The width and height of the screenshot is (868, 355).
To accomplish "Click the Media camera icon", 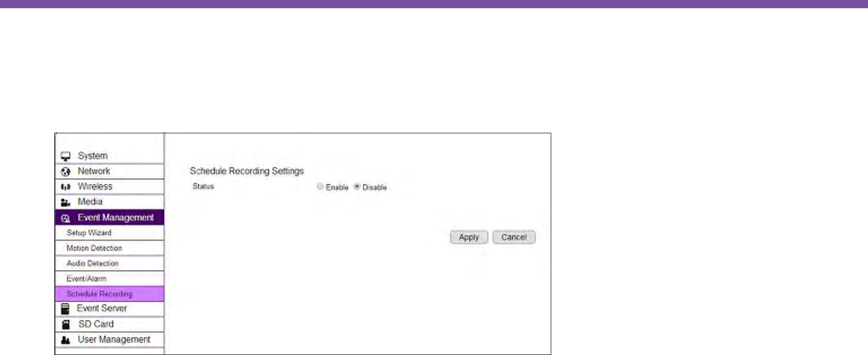I will click(66, 202).
